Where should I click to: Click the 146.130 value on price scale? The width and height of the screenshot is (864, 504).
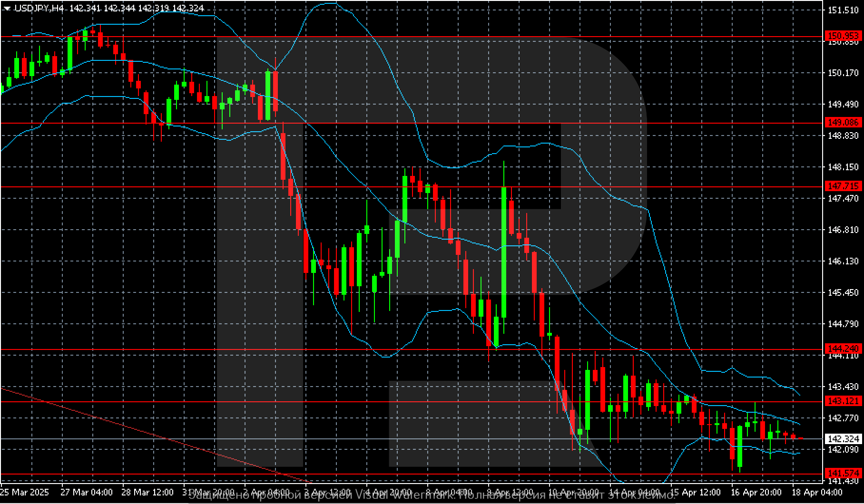click(x=844, y=261)
